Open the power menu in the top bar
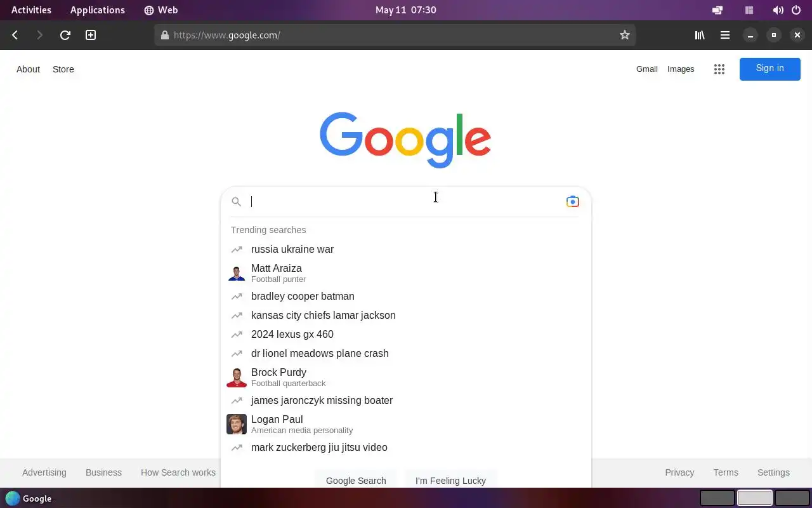 [x=797, y=10]
